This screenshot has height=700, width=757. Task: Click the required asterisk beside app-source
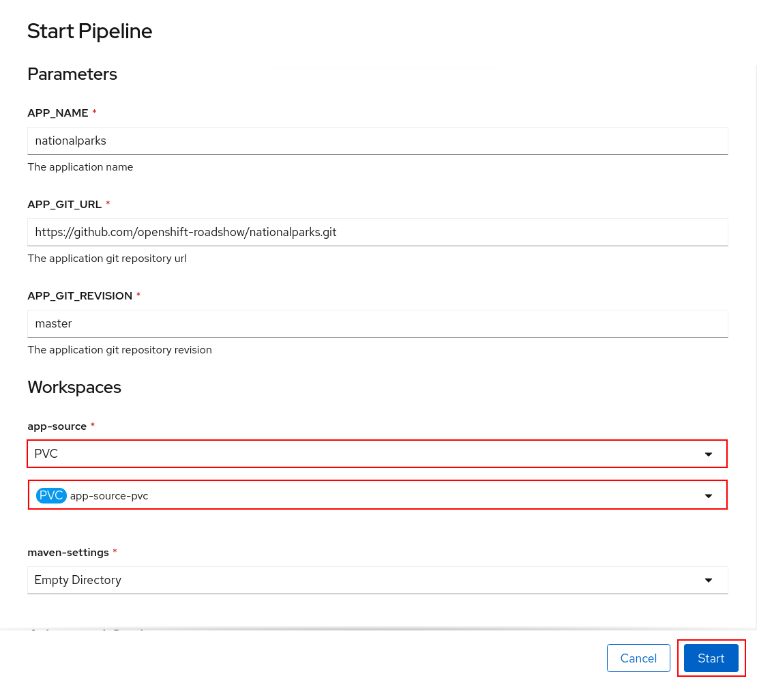pos(92,426)
